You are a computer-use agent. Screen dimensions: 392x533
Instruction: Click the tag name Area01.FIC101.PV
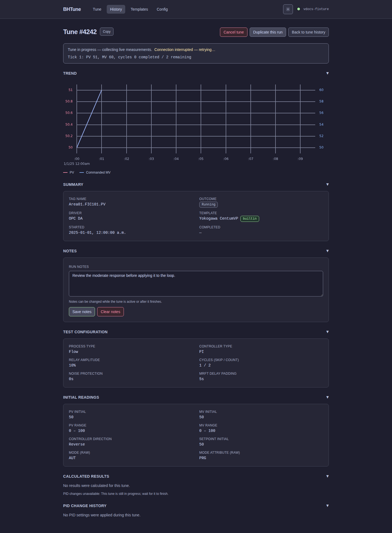click(x=87, y=204)
